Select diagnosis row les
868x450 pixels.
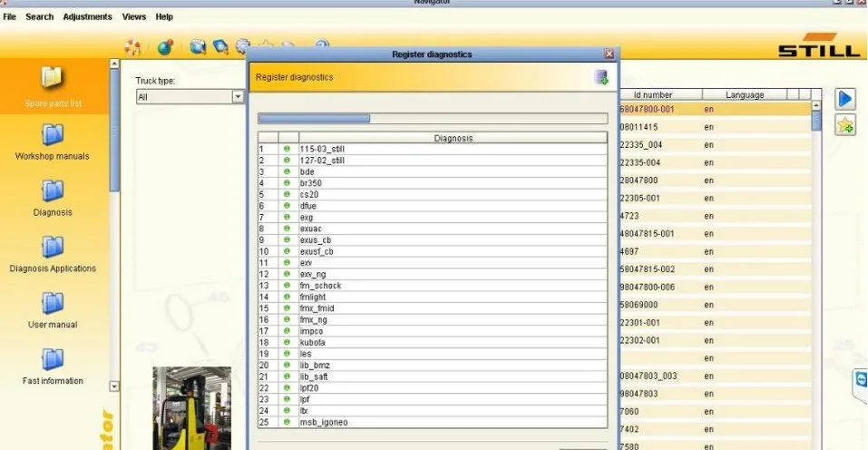(433, 354)
